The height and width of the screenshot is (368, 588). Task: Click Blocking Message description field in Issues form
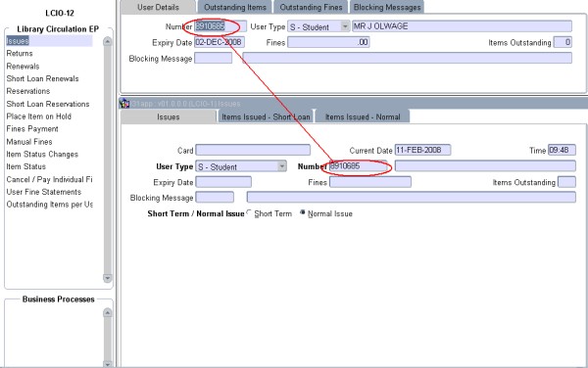click(411, 198)
